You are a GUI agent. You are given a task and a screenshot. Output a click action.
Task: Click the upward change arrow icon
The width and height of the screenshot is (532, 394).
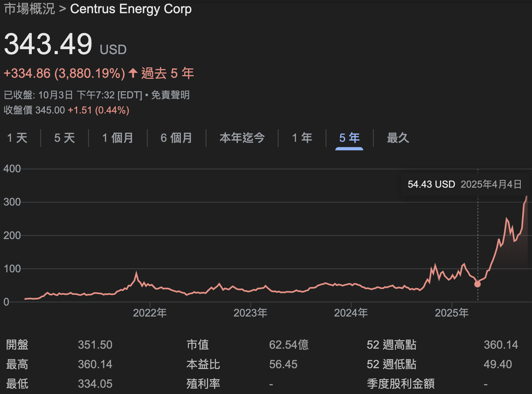click(133, 73)
